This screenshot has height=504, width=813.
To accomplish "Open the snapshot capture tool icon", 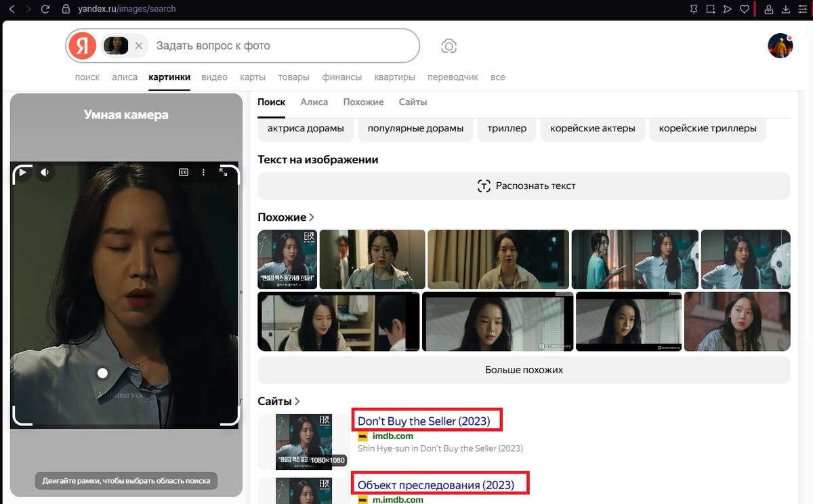I will 711,9.
